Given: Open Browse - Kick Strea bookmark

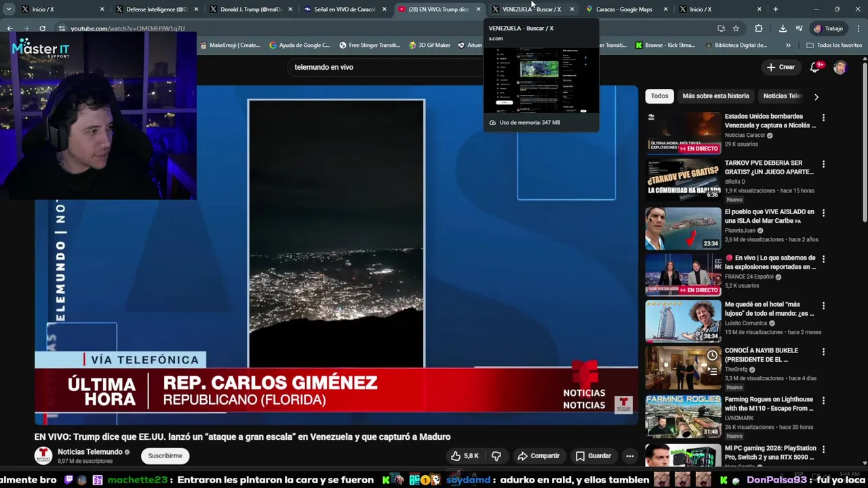Looking at the screenshot, I should pyautogui.click(x=665, y=45).
